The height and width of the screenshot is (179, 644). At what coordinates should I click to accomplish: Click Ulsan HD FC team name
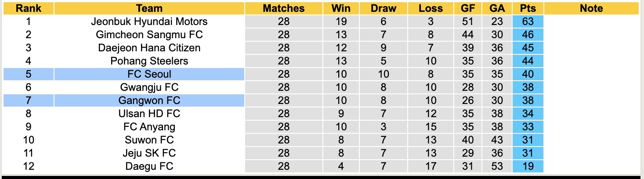(x=149, y=114)
